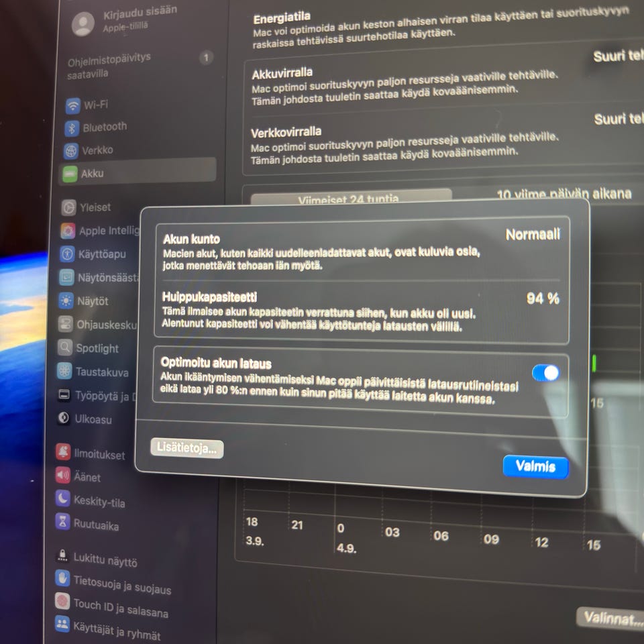
Task: Click the Lisätietoja... button
Action: pyautogui.click(x=187, y=448)
